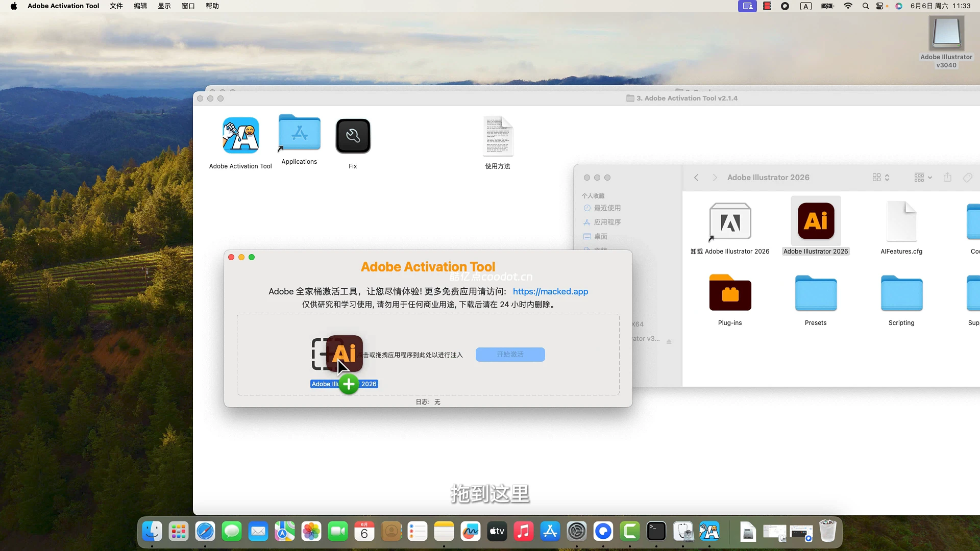
Task: Open Safari from the Dock
Action: pyautogui.click(x=205, y=532)
